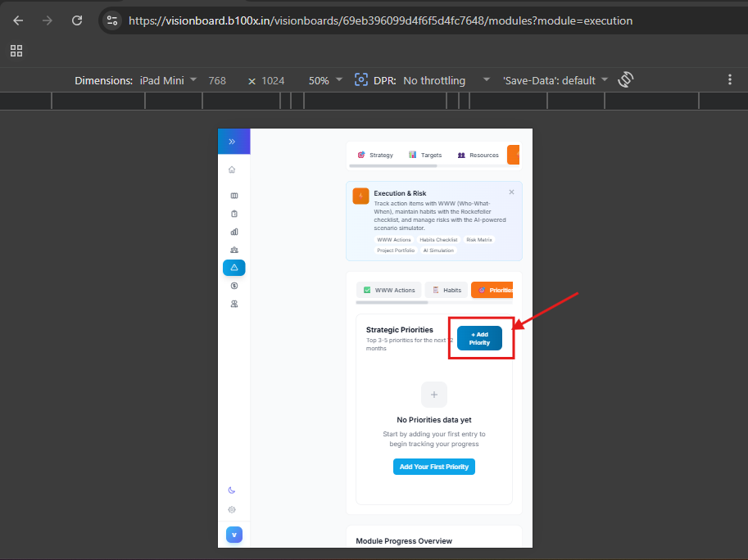Open the apps grid icon in bookmarks bar

point(16,51)
